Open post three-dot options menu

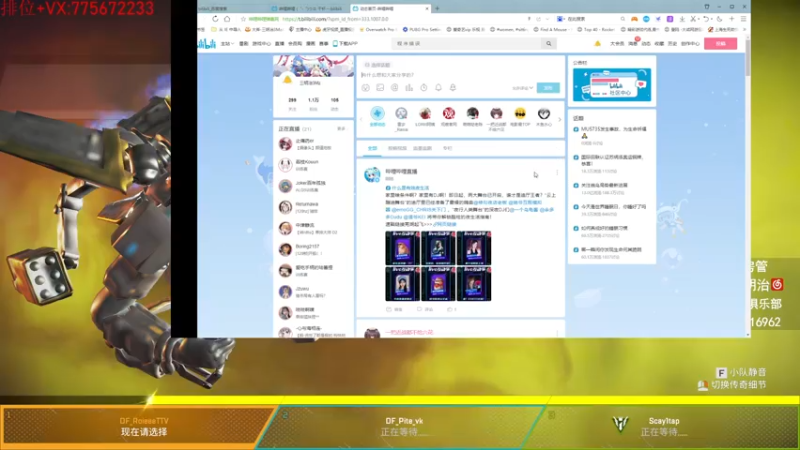557,172
